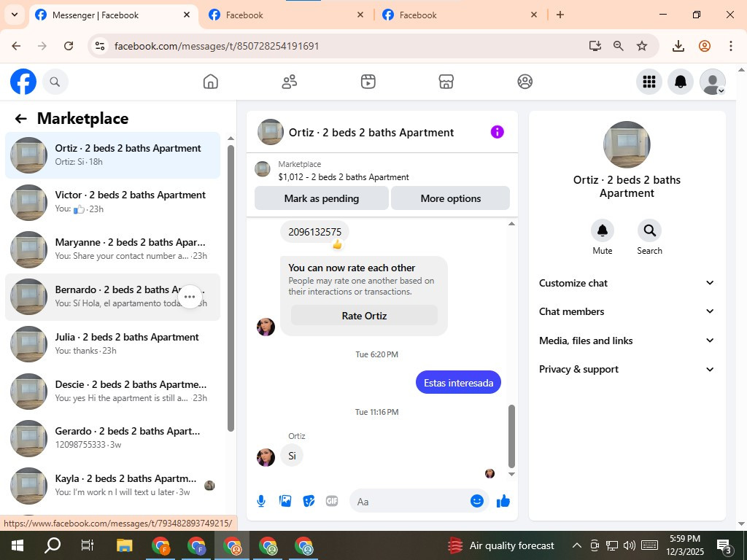This screenshot has height=560, width=747.
Task: Open File Explorer from the taskbar
Action: click(x=125, y=545)
